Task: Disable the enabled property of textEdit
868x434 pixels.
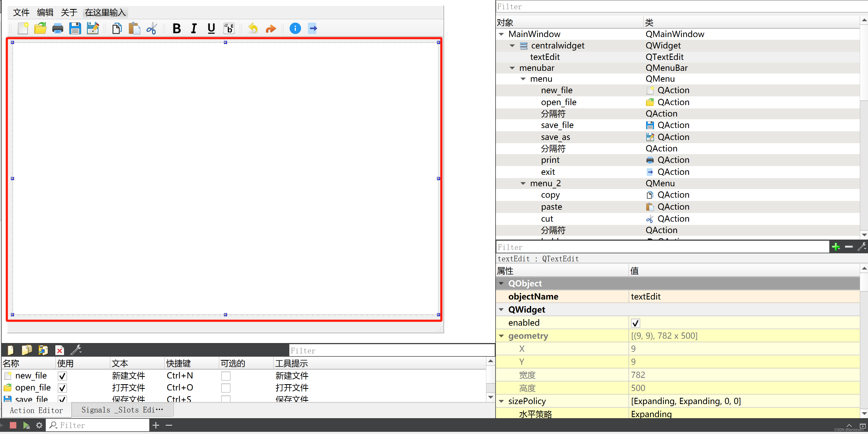Action: point(635,323)
